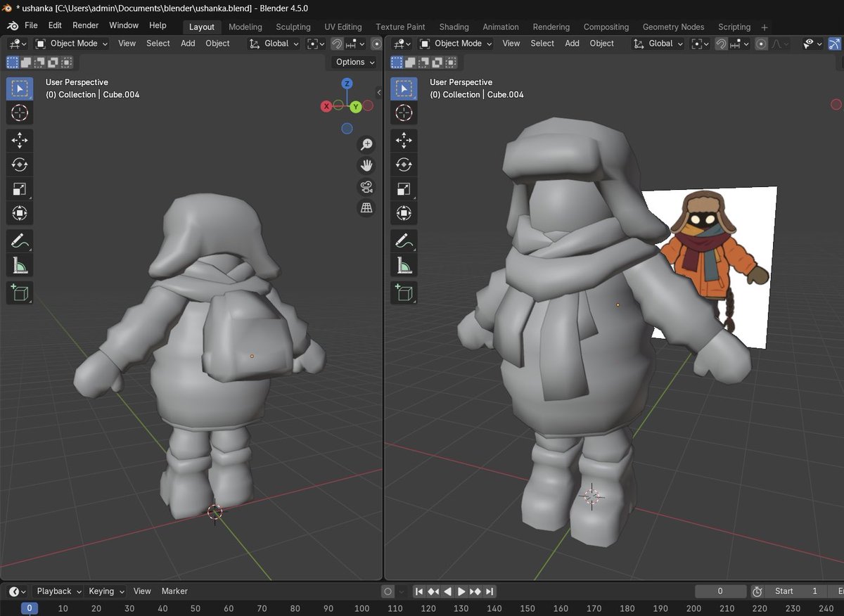Viewport: 844px width, 616px height.
Task: Toggle camera view icon
Action: pyautogui.click(x=366, y=186)
